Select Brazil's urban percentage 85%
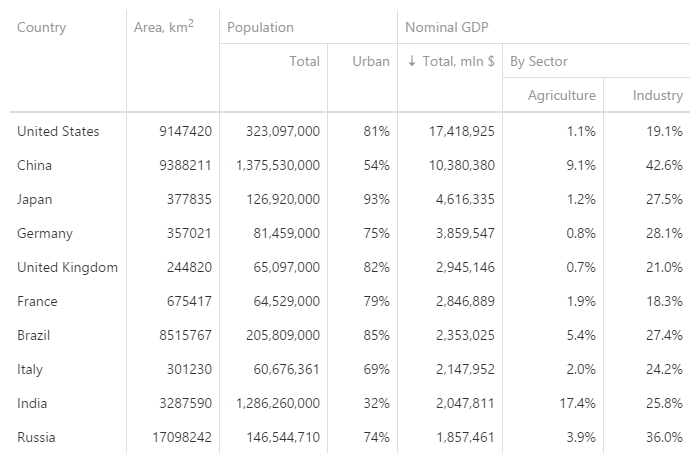Viewport: 700px width, 463px height. 376,335
